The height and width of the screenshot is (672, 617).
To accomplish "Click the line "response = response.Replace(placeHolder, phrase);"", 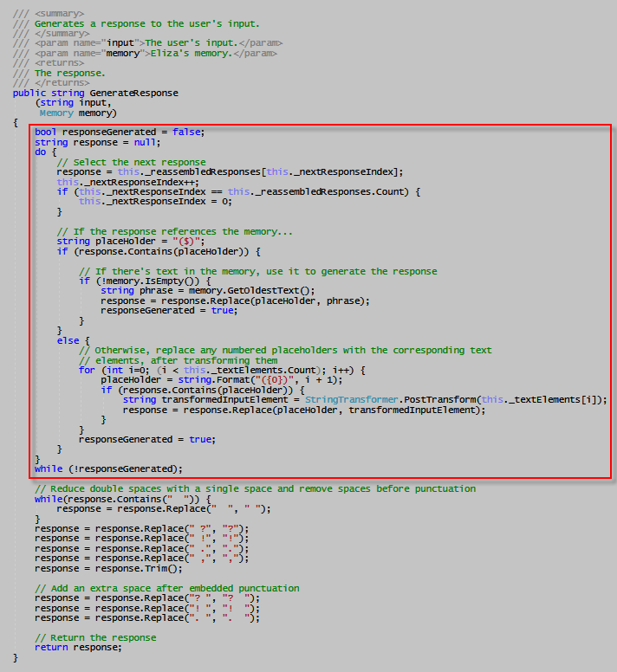I will (236, 300).
